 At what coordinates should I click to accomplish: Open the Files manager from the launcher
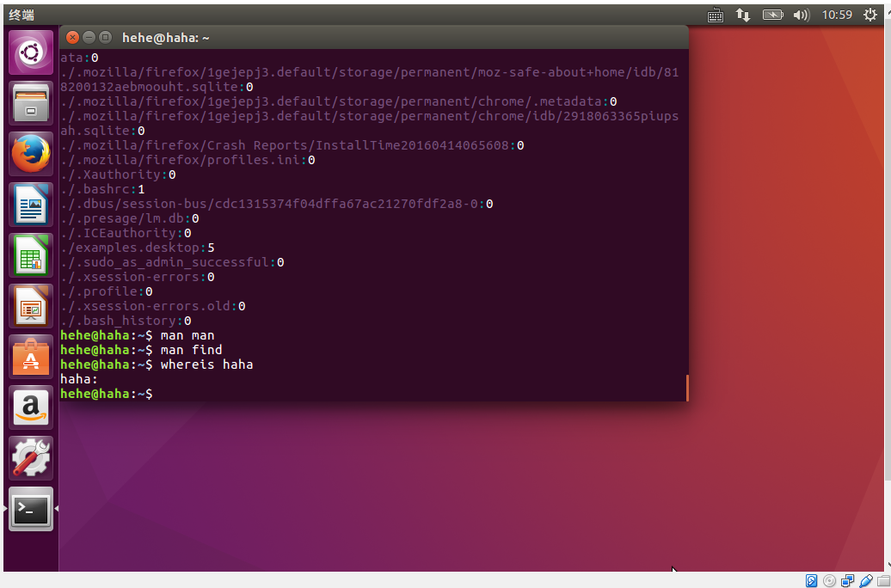pyautogui.click(x=31, y=103)
